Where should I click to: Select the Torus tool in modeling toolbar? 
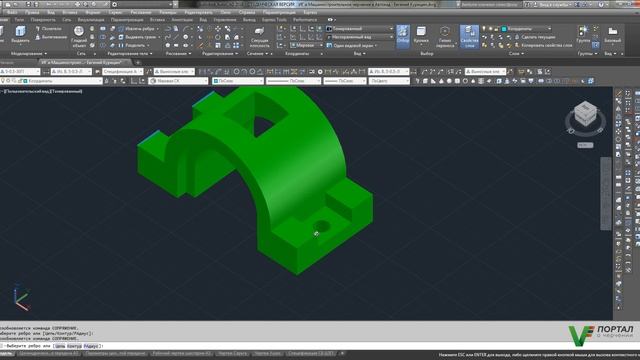(465, 81)
